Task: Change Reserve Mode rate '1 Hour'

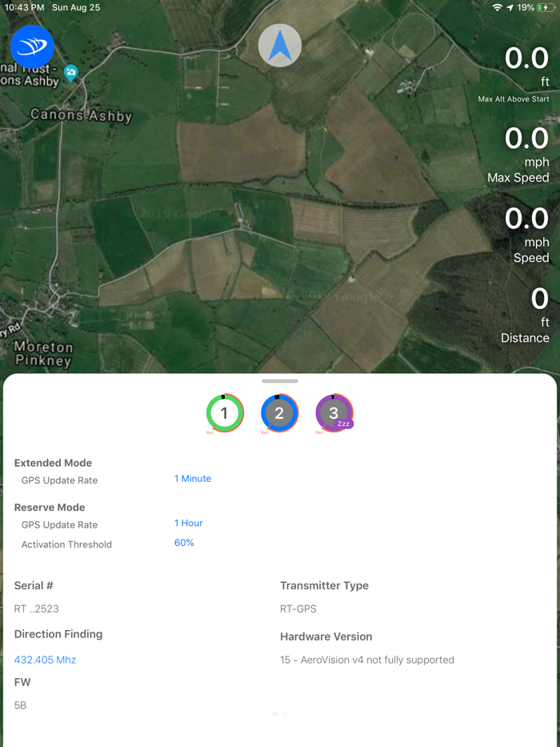Action: (x=189, y=523)
